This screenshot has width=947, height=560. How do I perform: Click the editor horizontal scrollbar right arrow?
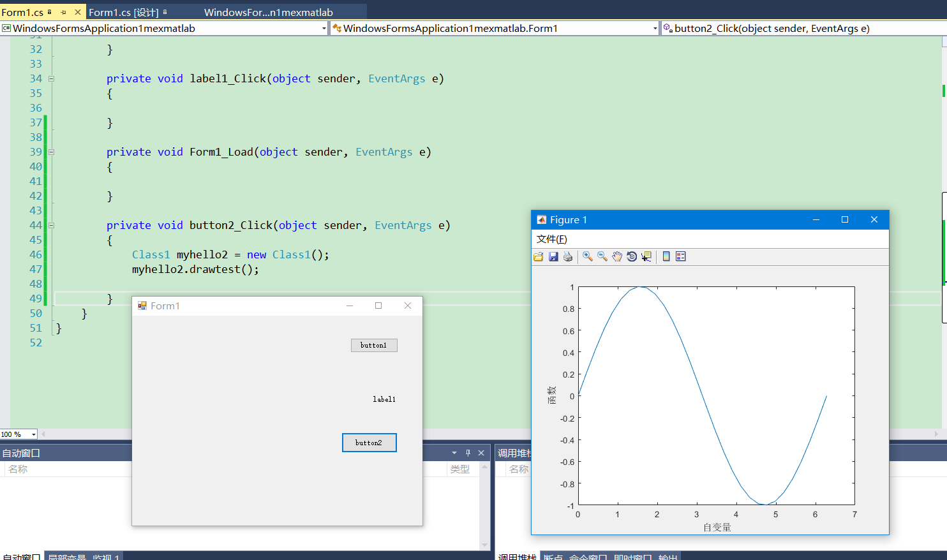(936, 434)
